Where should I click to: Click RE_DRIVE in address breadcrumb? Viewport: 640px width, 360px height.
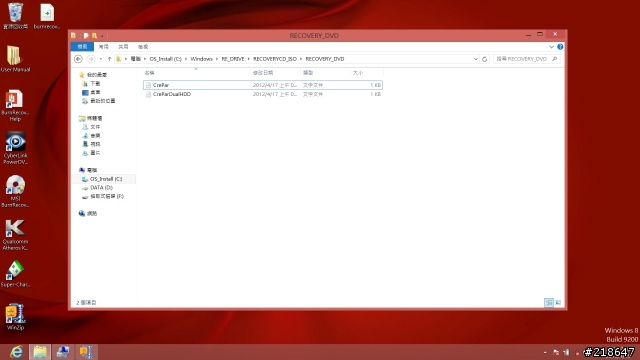[233, 59]
